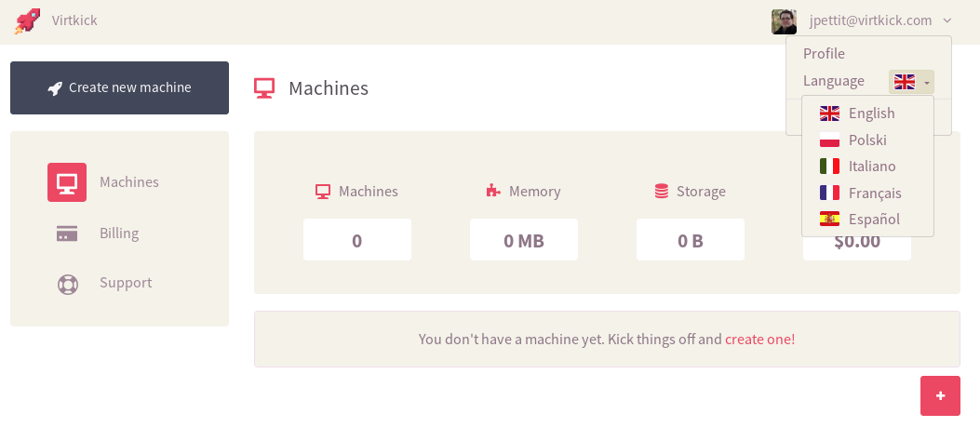
Task: Open Profile from the user menu
Action: (824, 54)
